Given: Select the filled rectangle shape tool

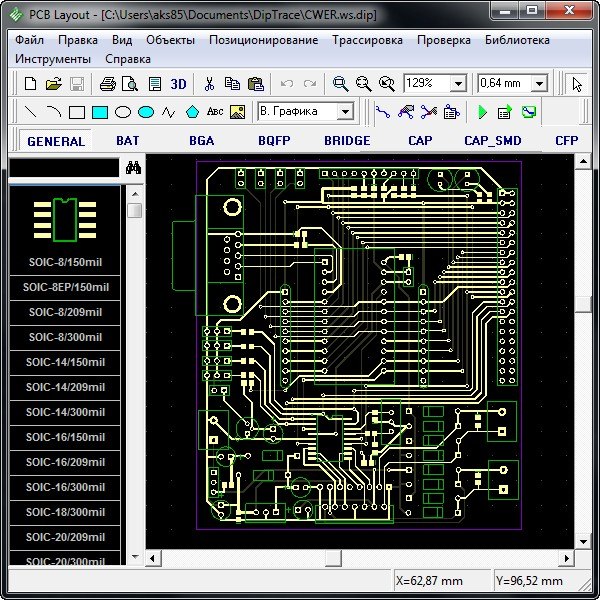Looking at the screenshot, I should [x=100, y=112].
